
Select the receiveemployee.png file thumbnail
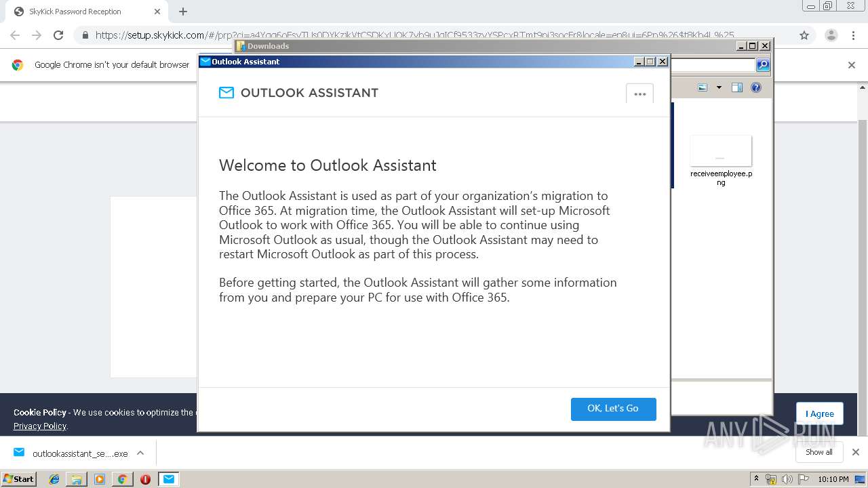tap(721, 150)
